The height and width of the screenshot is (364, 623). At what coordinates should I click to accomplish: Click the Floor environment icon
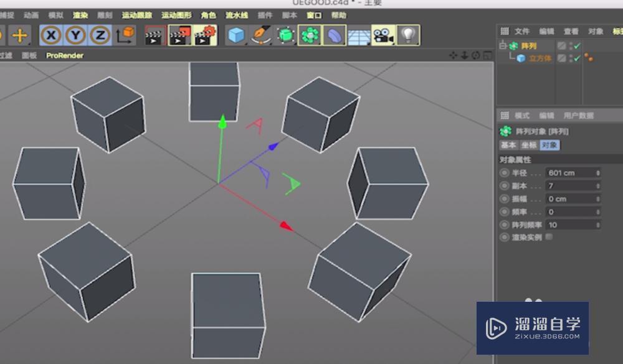359,36
